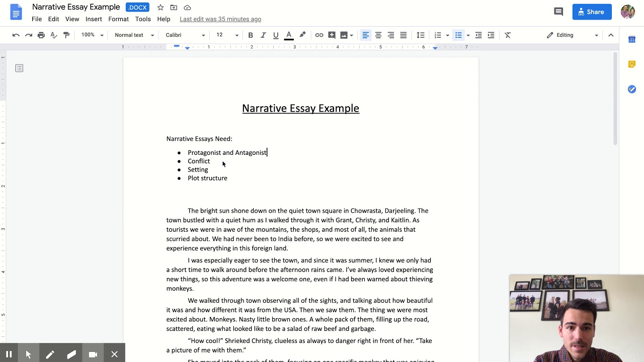Set left text alignment
The width and height of the screenshot is (644, 362).
pos(366,35)
